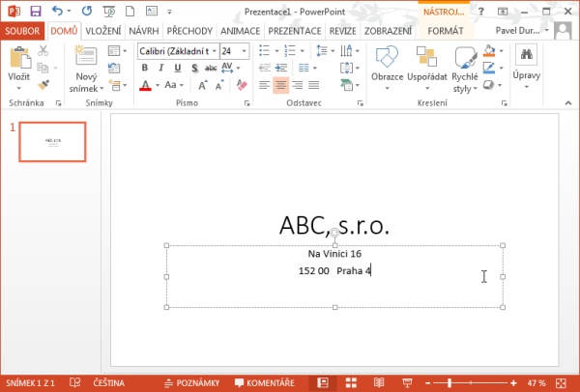Open the font name dropdown
Viewport: 580px width, 392px height.
(215, 51)
